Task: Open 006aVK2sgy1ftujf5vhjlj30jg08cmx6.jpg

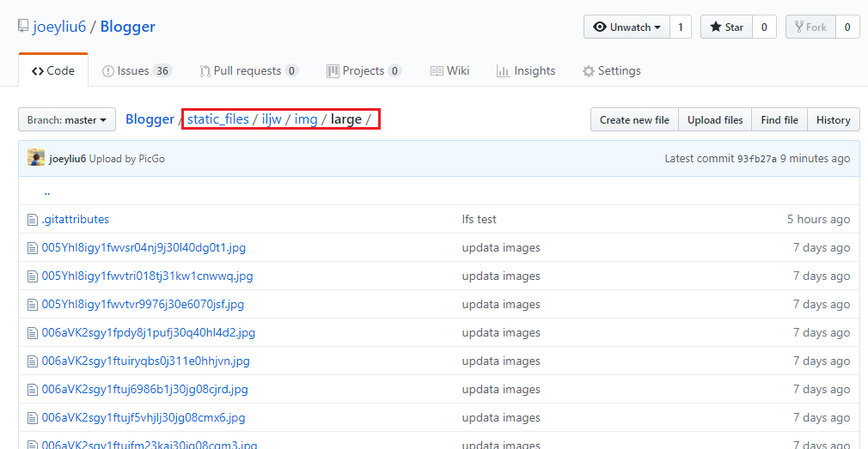Action: (x=144, y=417)
